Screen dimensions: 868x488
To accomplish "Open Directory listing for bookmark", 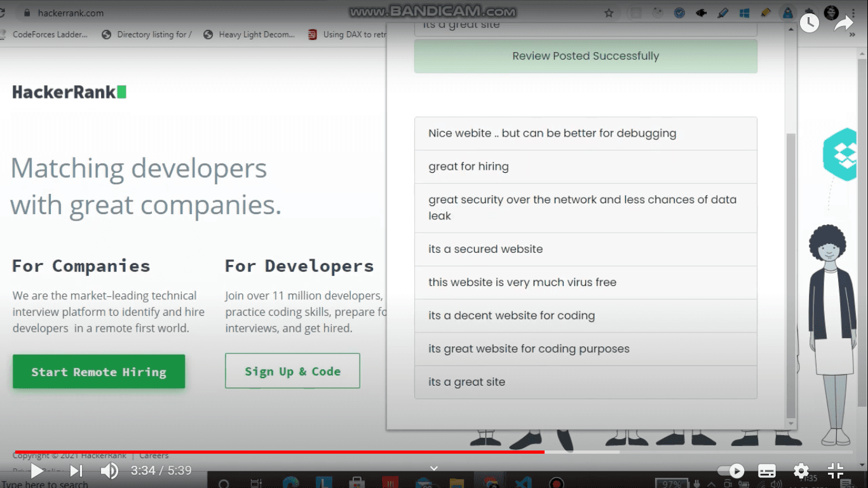I will coord(147,35).
